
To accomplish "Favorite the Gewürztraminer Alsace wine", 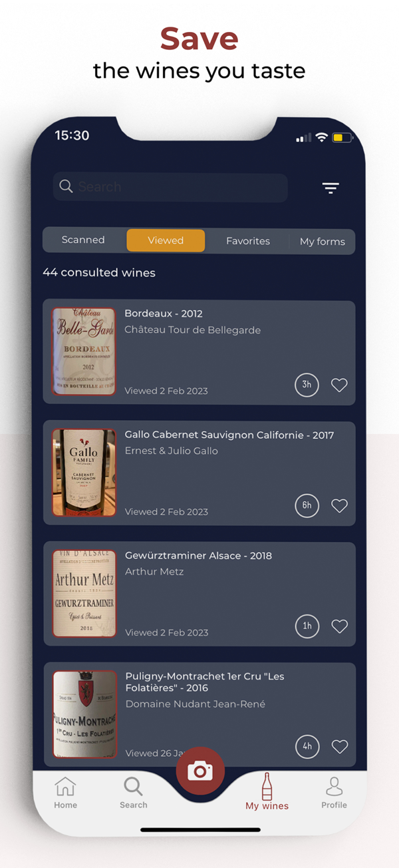I will [x=339, y=626].
